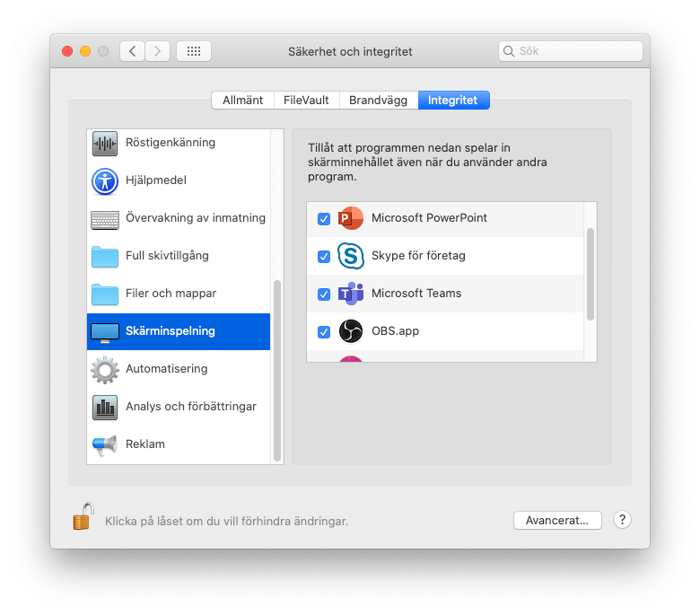Disable screen recording for OBS.app
Screen dimensions: 700x615
click(x=324, y=331)
